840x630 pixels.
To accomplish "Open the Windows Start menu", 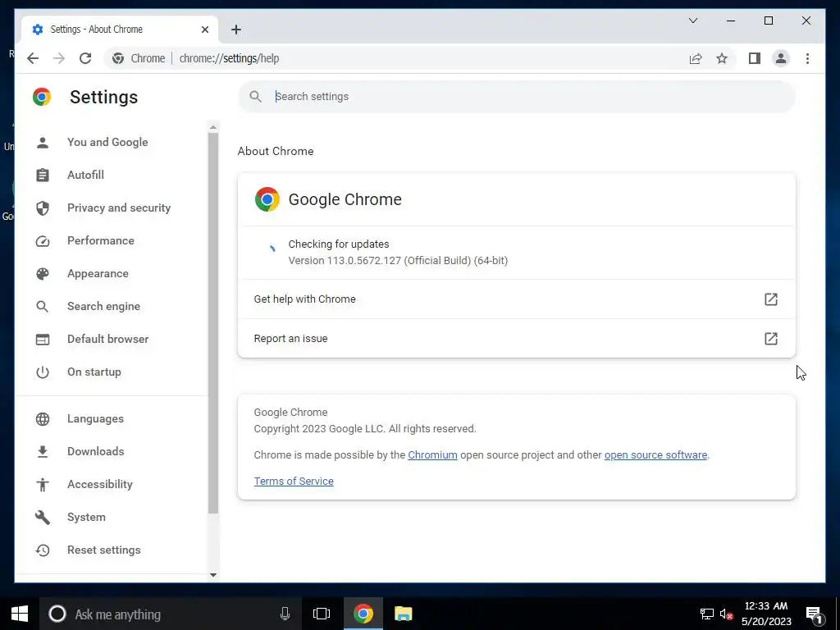I will 20,614.
